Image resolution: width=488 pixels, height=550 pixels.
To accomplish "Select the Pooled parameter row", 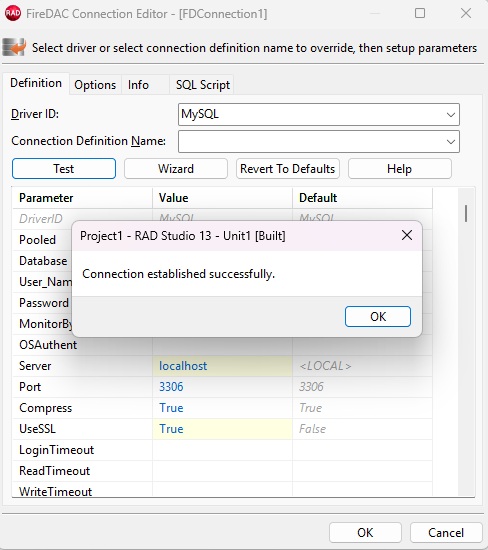I will (x=42, y=240).
